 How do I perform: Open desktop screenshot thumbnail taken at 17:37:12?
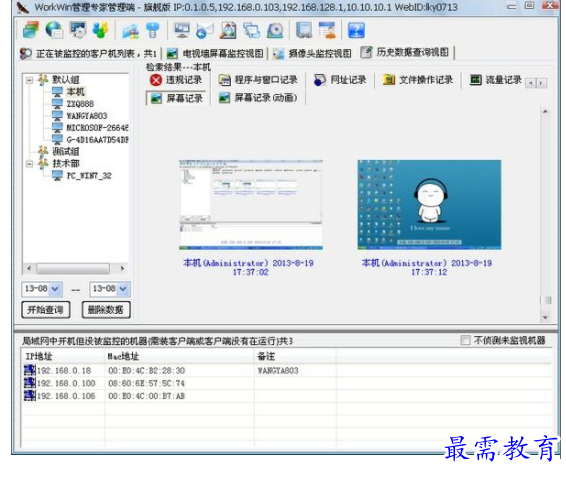(429, 205)
